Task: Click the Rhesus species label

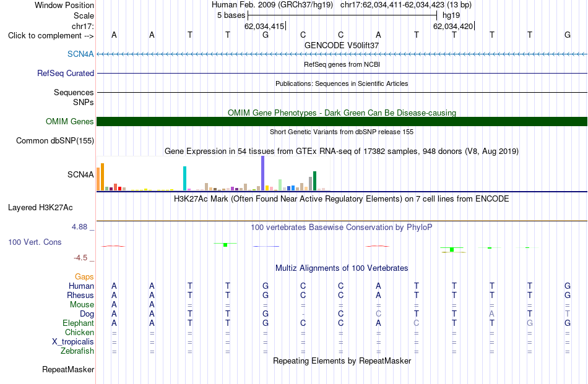Action: 80,295
